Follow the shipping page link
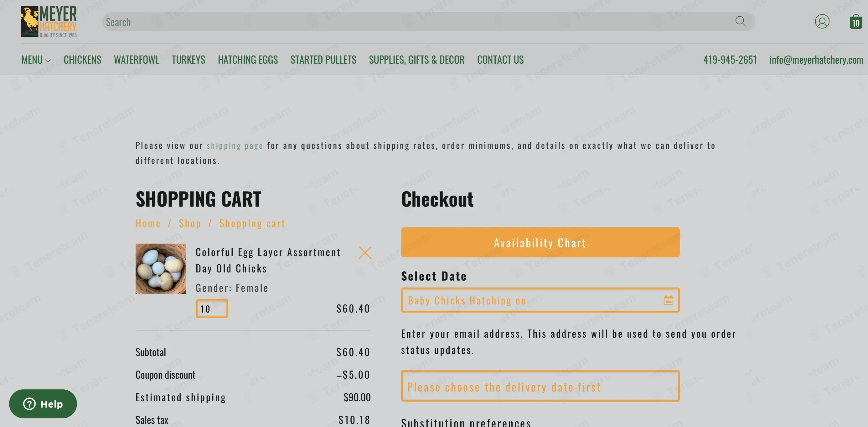This screenshot has width=868, height=427. (x=235, y=146)
